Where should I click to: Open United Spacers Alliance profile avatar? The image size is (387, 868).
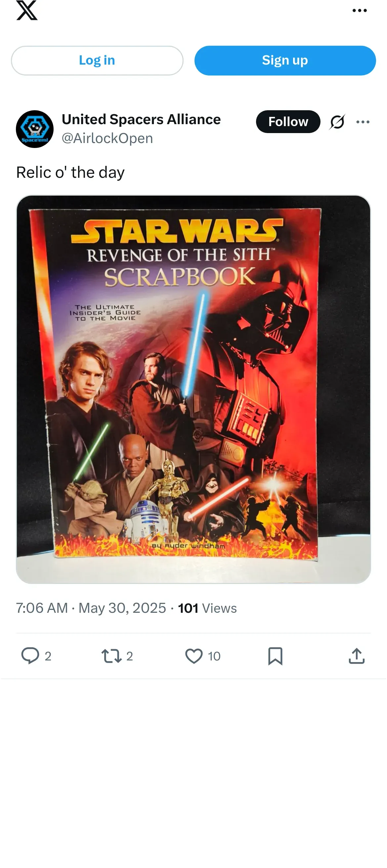pyautogui.click(x=35, y=129)
